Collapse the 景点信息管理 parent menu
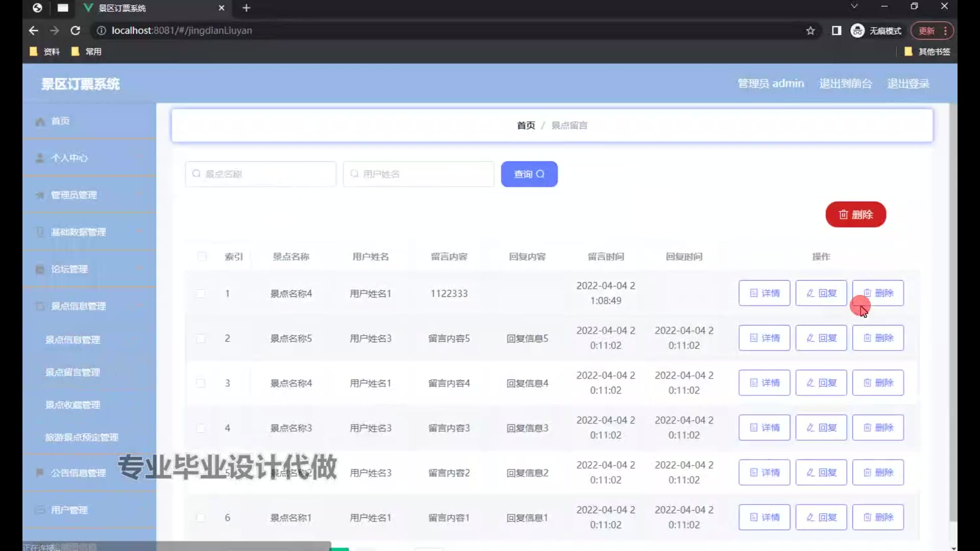This screenshot has width=980, height=551. click(x=89, y=306)
